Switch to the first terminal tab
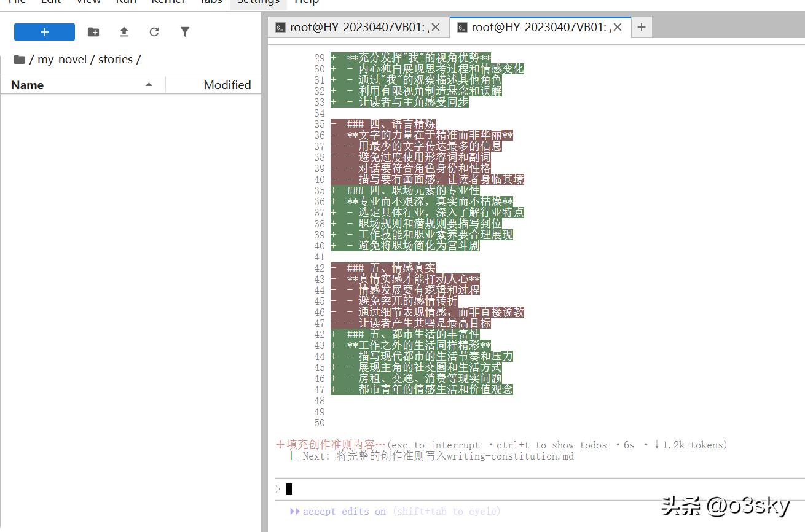This screenshot has width=805, height=532. coord(353,27)
